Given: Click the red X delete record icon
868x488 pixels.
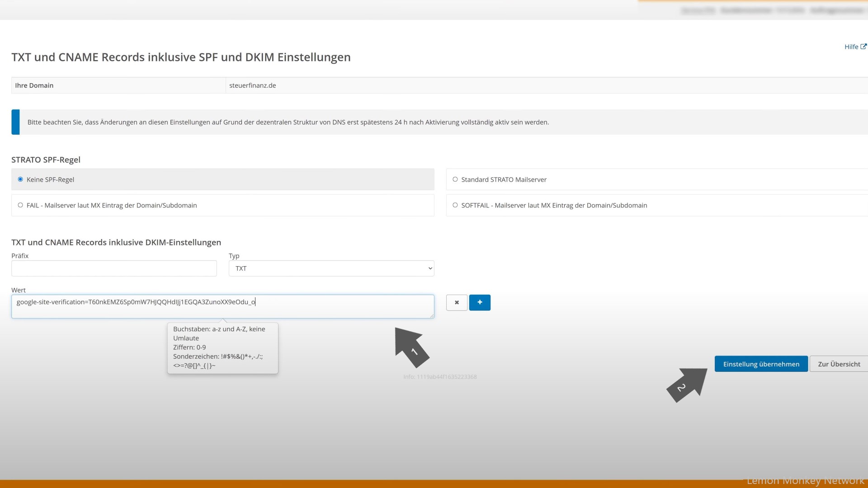Looking at the screenshot, I should (x=457, y=302).
